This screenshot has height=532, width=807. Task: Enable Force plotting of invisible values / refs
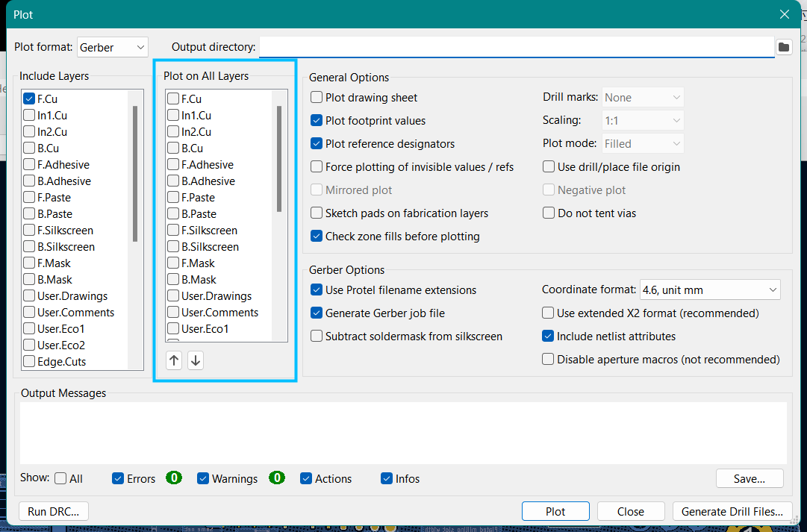click(x=317, y=166)
